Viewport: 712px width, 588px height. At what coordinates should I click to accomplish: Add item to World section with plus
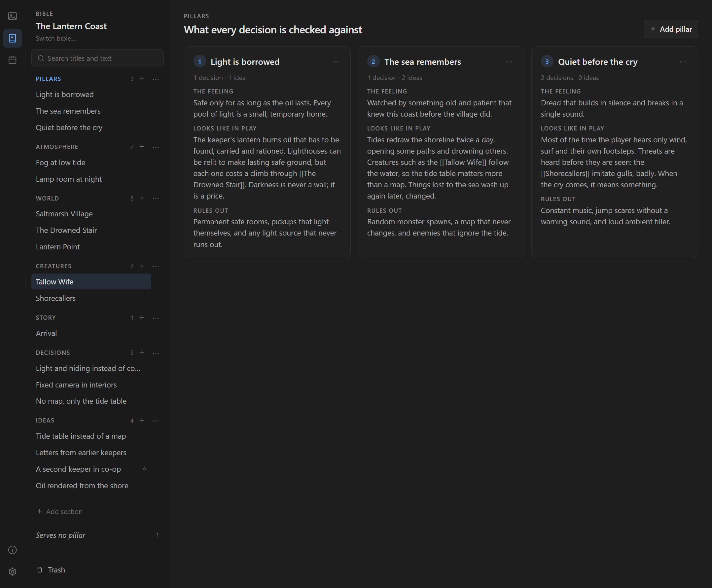click(x=142, y=198)
